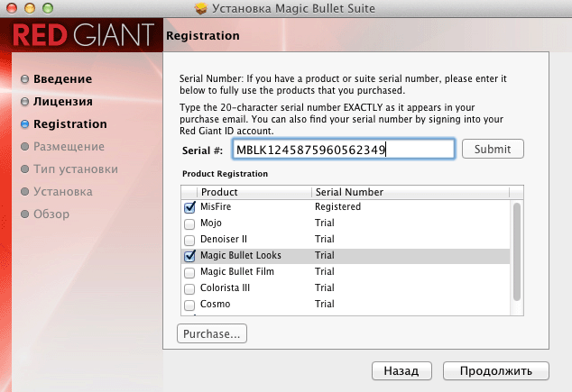Toggle the Cosmo product checkbox
This screenshot has height=392, width=572.
[189, 305]
